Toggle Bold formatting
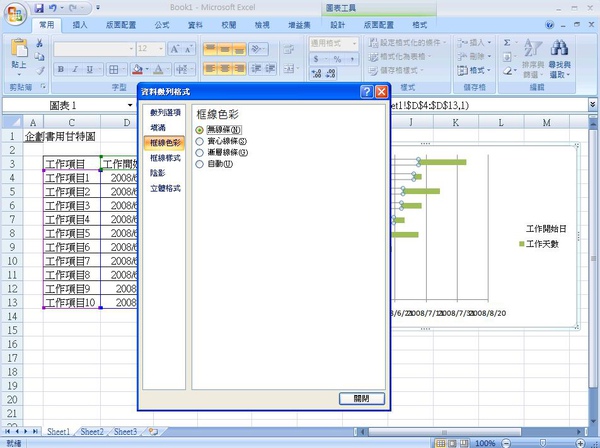This screenshot has height=448, width=600. tap(60, 70)
